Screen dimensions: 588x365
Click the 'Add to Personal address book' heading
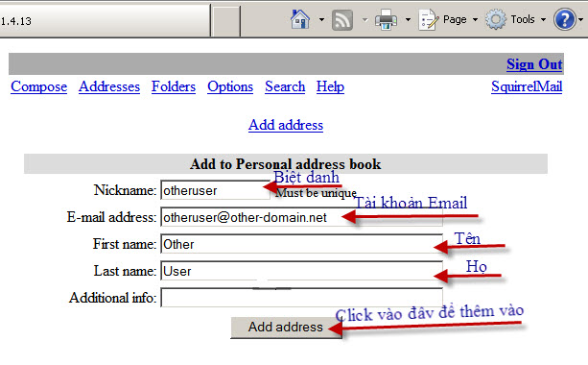coord(286,164)
